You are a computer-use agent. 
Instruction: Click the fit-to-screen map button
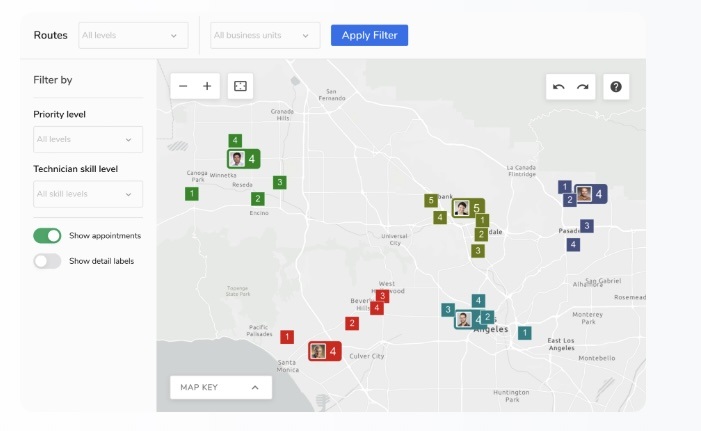[241, 86]
